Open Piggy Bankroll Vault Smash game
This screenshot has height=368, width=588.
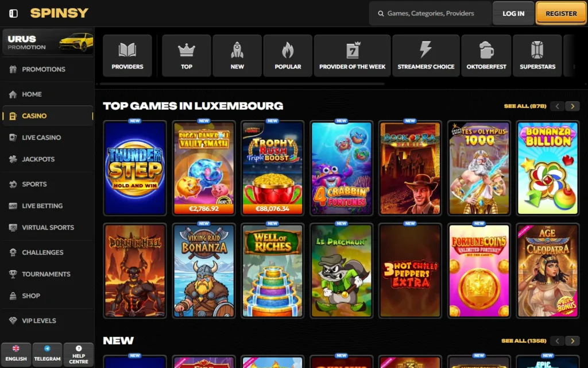[204, 168]
